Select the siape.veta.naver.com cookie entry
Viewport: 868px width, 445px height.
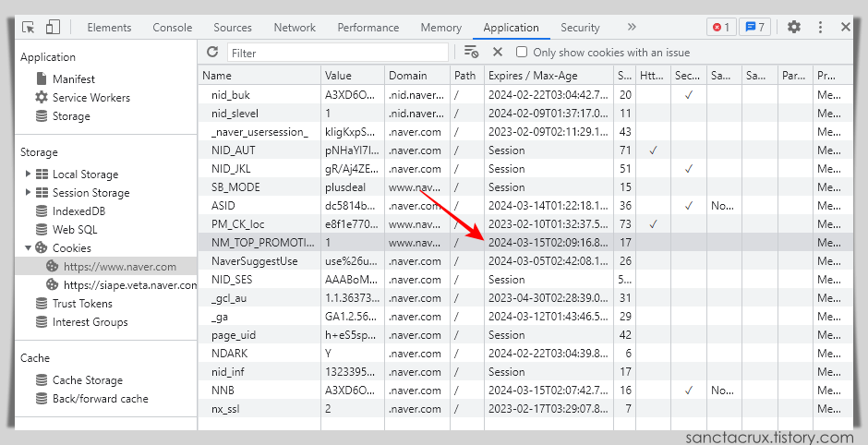(121, 284)
